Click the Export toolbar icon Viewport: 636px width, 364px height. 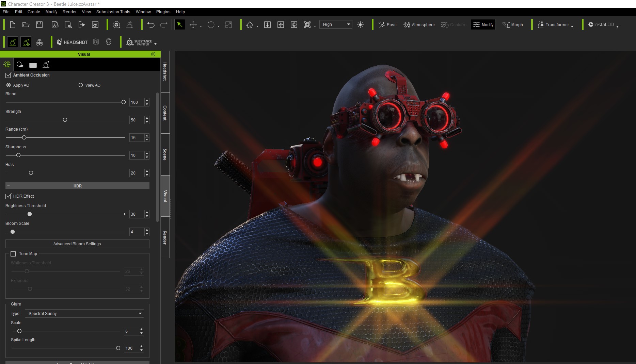pyautogui.click(x=82, y=24)
